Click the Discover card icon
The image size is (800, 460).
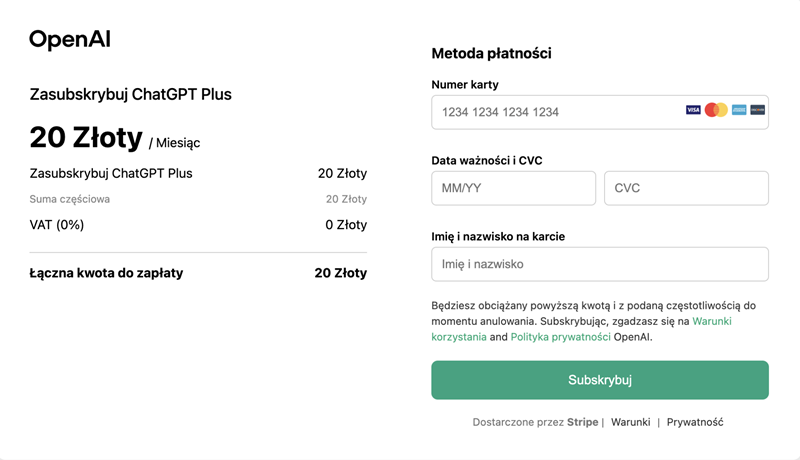pyautogui.click(x=758, y=110)
